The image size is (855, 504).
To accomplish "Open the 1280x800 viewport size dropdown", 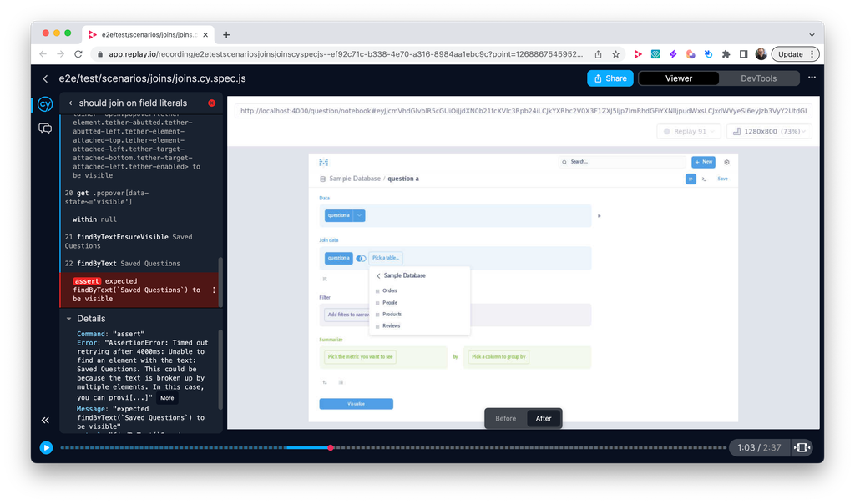I will 769,131.
